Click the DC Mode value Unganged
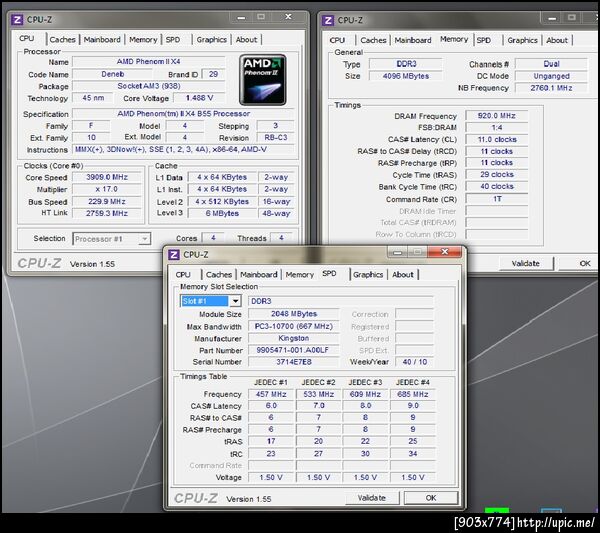Viewport: 600px width, 533px height. click(551, 76)
